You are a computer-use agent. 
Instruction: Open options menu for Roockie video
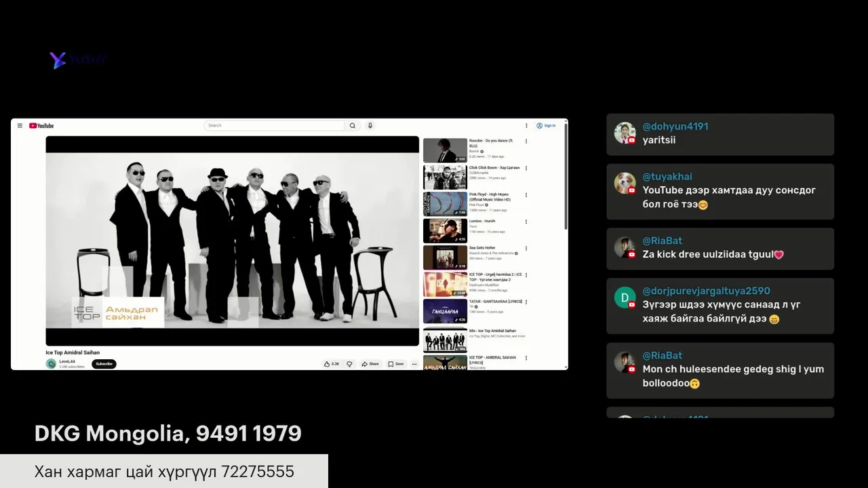coord(526,141)
